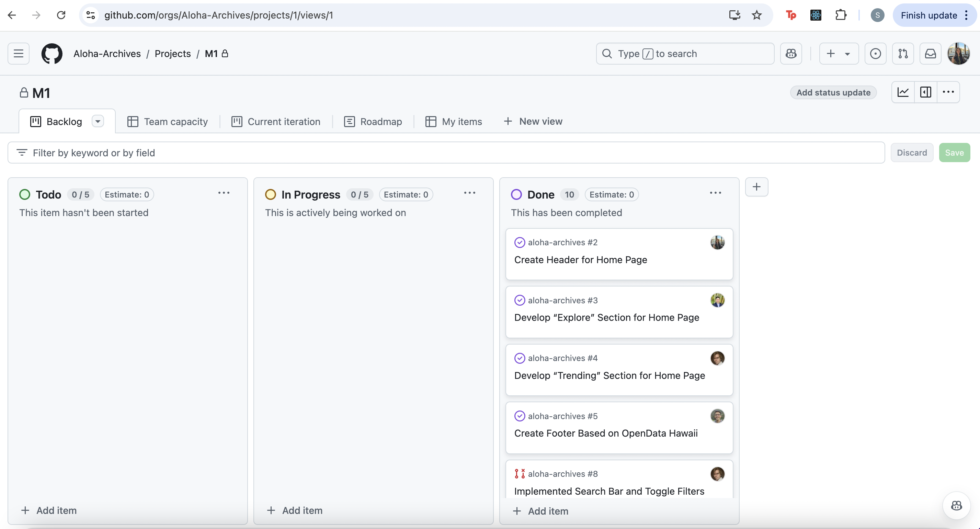
Task: Open Create Footer Based on OpenData Hawaii
Action: click(x=606, y=433)
